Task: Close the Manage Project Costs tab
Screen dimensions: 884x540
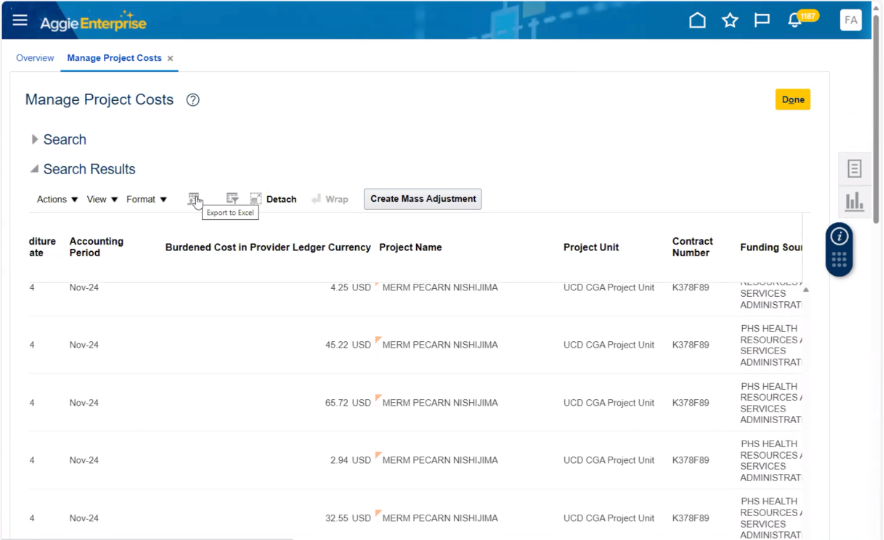Action: pyautogui.click(x=170, y=58)
